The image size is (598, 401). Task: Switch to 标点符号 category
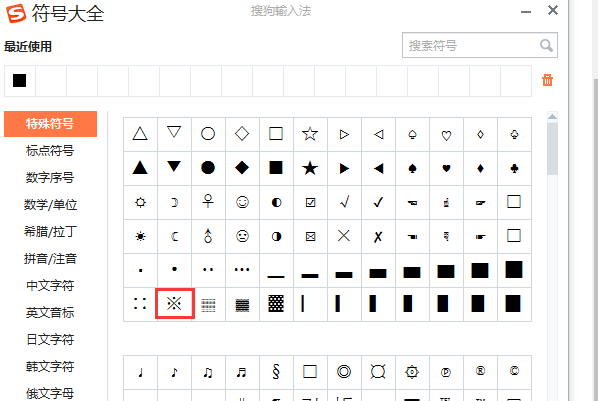point(50,151)
